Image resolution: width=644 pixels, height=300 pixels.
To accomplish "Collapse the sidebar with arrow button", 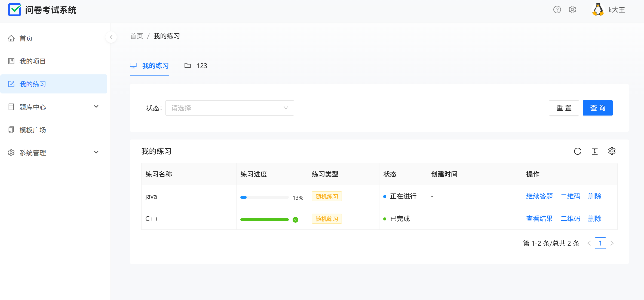I will coord(111,37).
